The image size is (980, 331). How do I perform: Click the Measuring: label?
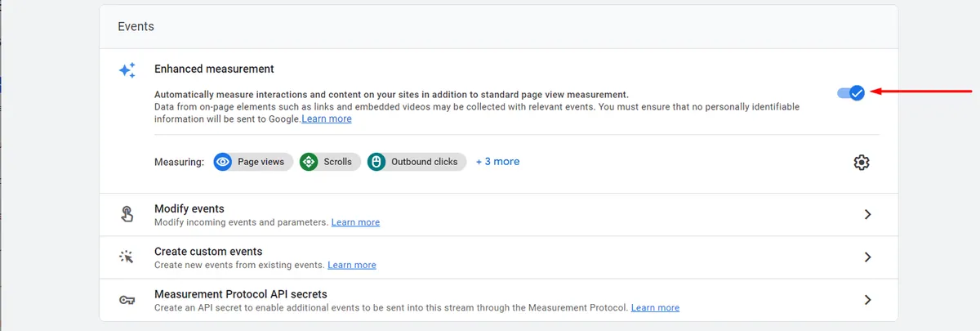pos(179,162)
